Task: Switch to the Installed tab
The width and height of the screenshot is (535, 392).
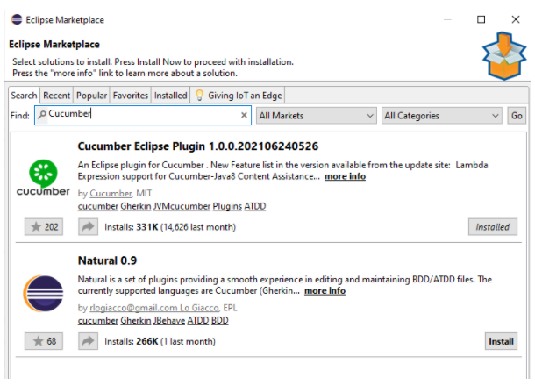Action: (x=171, y=96)
